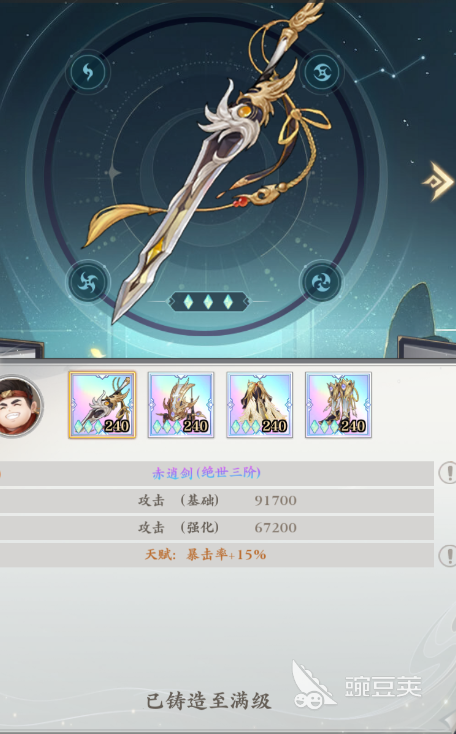Select the sword equipment thumbnail
The height and width of the screenshot is (734, 456).
(x=102, y=405)
